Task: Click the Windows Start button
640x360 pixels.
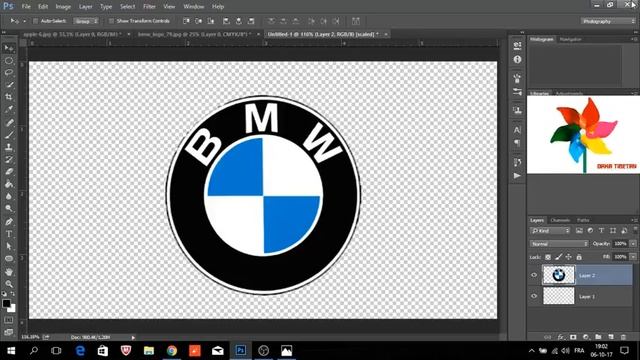Action: pos(11,350)
